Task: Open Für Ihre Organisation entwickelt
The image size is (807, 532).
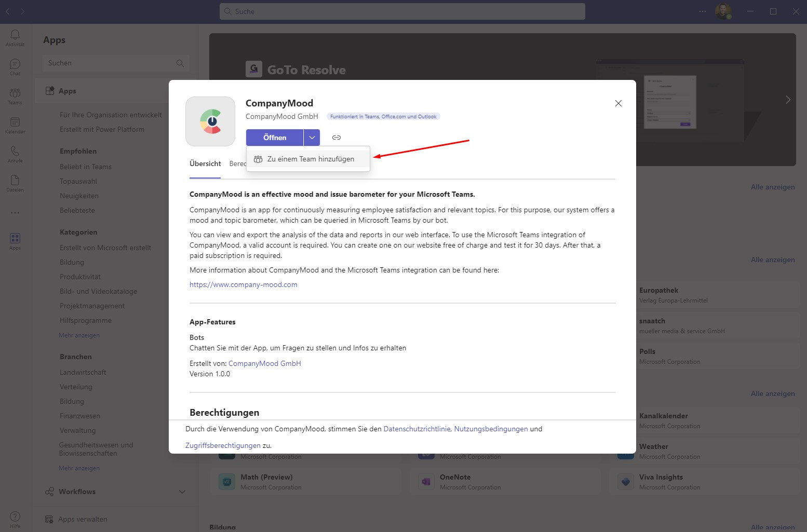Action: 111,115
